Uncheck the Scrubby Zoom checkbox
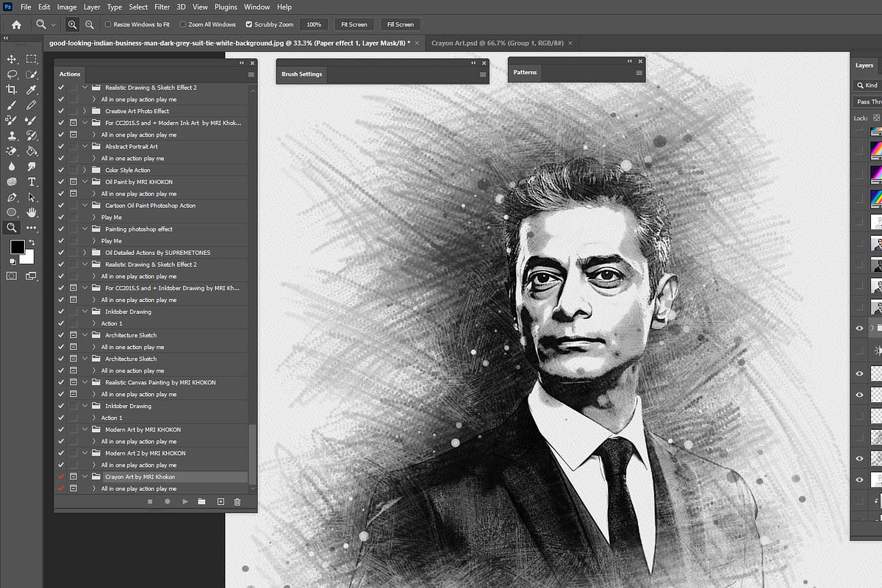This screenshot has width=882, height=588. point(248,24)
